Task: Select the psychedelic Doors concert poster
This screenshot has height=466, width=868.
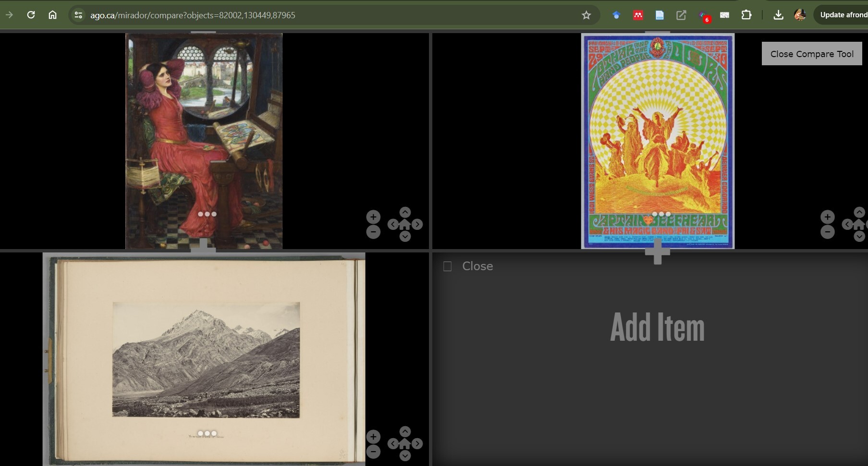Action: click(x=658, y=141)
